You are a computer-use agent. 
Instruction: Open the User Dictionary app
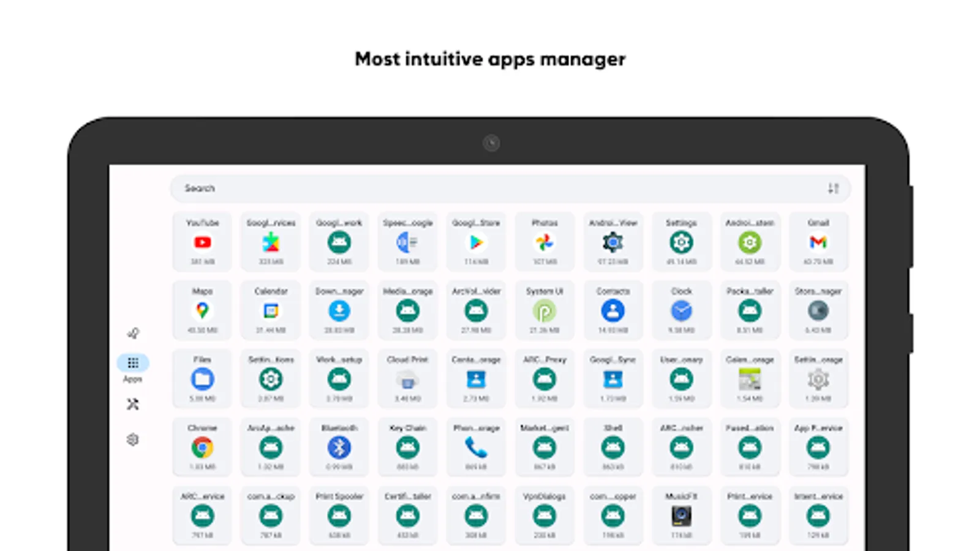(681, 379)
